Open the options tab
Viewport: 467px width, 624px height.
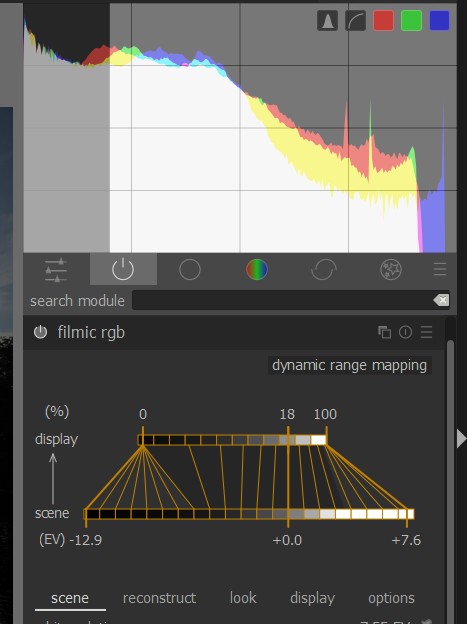point(391,598)
